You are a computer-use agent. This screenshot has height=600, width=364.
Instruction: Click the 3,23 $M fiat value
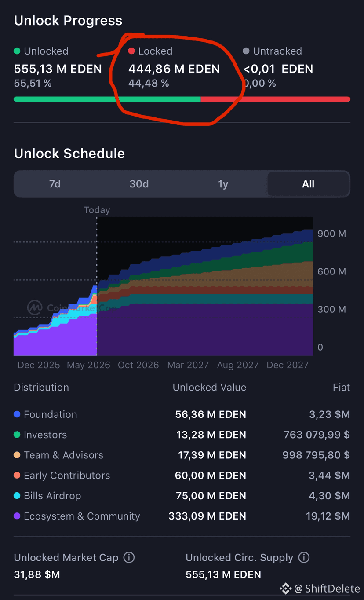pyautogui.click(x=330, y=414)
